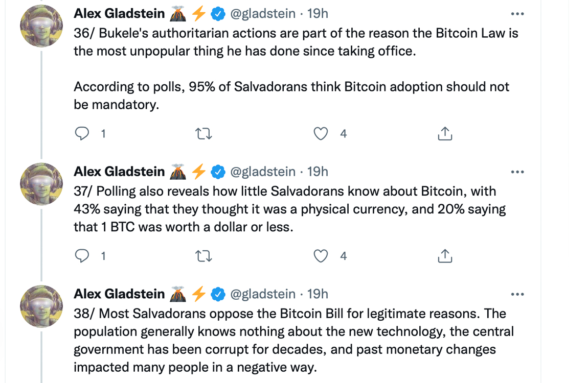588x383 pixels.
Task: Retweet the tweet numbered 37
Action: [204, 256]
